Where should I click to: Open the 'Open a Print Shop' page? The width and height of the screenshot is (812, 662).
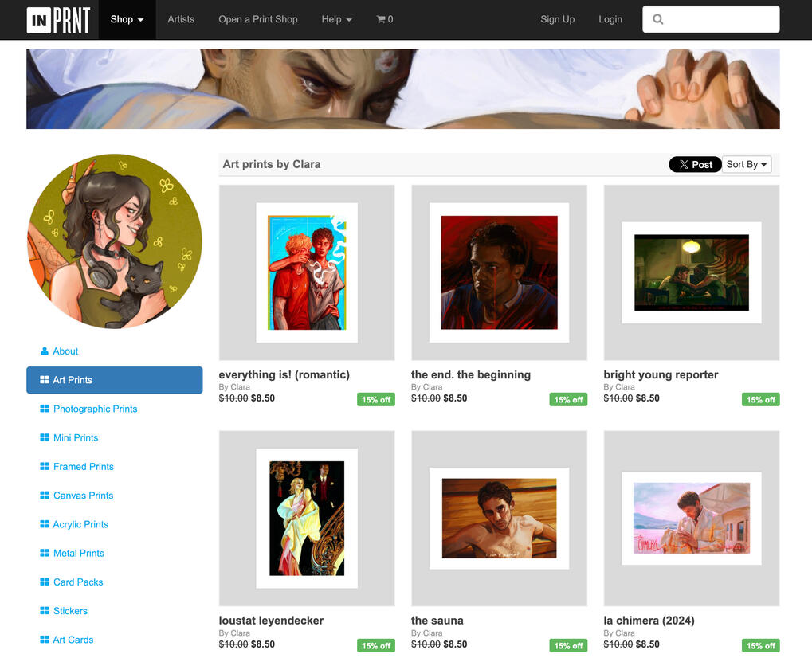pos(258,19)
